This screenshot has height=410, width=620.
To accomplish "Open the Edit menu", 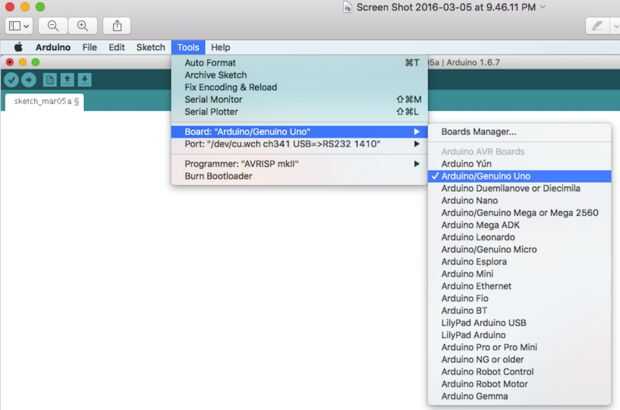I will [x=117, y=47].
